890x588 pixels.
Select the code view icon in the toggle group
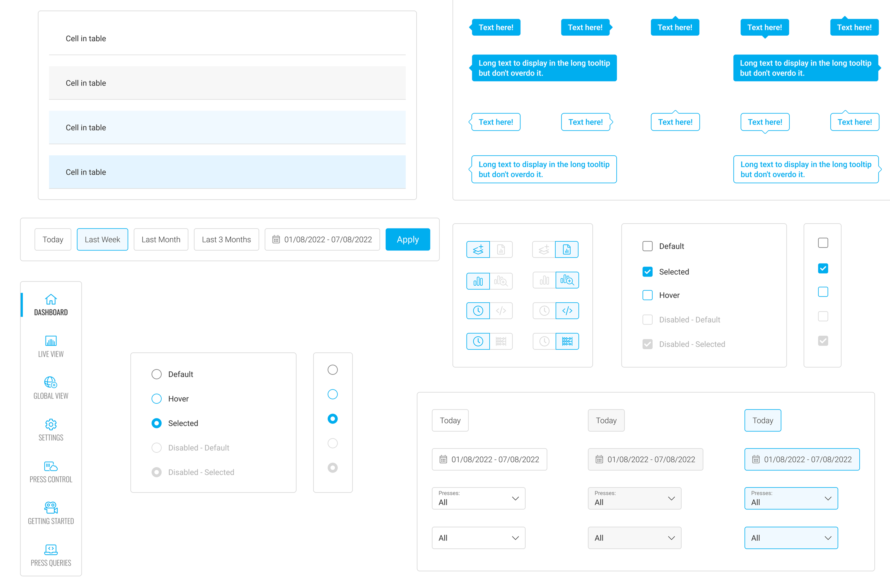click(x=501, y=310)
